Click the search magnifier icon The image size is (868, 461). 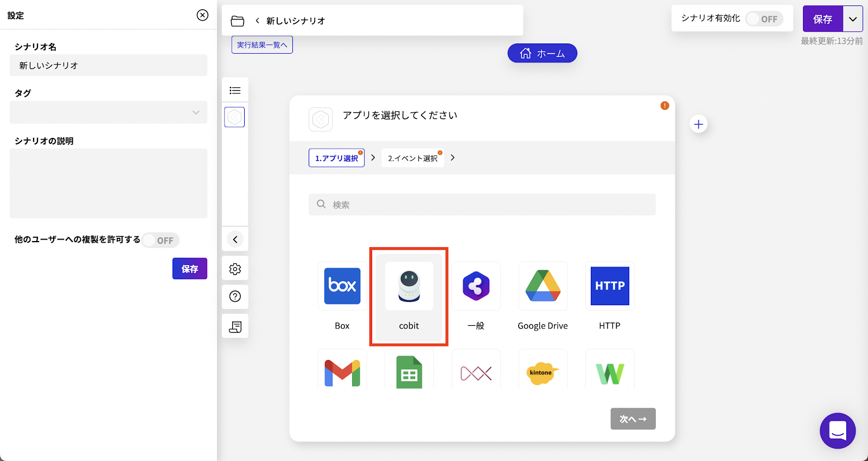point(321,204)
